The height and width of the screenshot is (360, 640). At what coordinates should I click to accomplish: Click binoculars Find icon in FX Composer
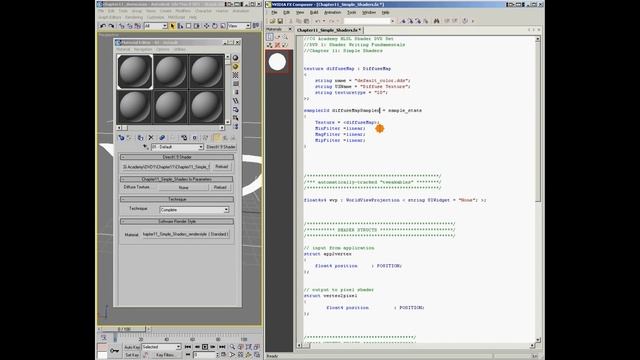pyautogui.click(x=436, y=21)
